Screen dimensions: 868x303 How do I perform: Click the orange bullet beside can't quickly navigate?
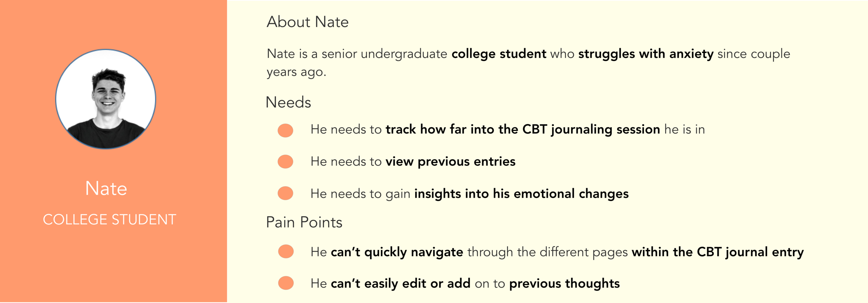click(x=286, y=251)
